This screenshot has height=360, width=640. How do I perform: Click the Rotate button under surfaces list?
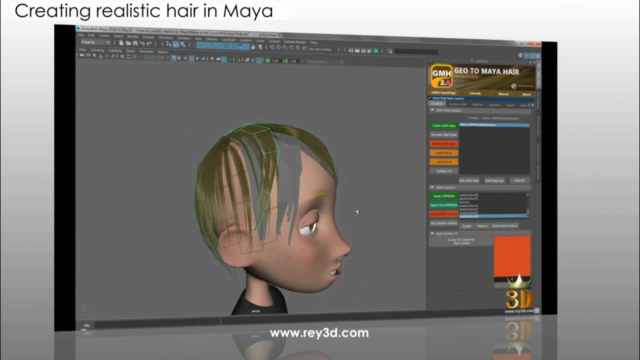[x=467, y=226]
